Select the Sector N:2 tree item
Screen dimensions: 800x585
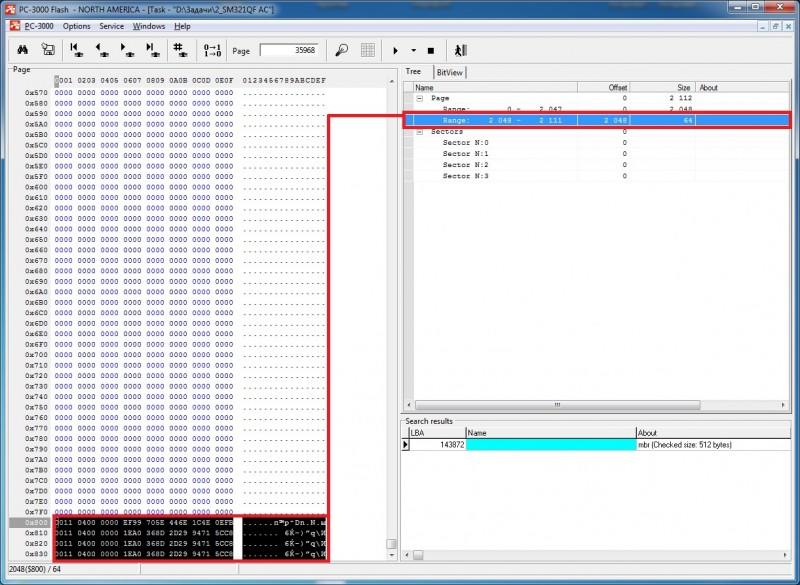465,165
